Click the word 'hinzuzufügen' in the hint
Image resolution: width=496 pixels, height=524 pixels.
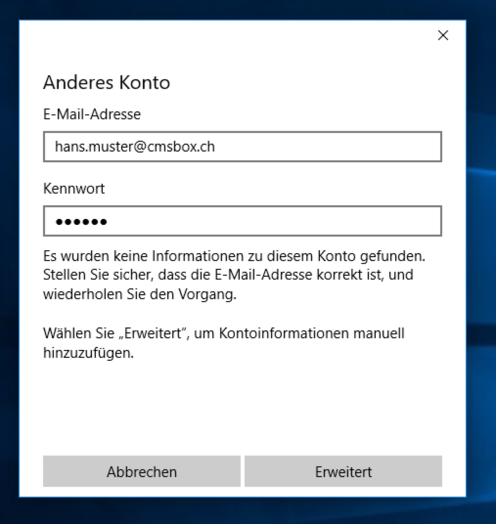click(88, 353)
